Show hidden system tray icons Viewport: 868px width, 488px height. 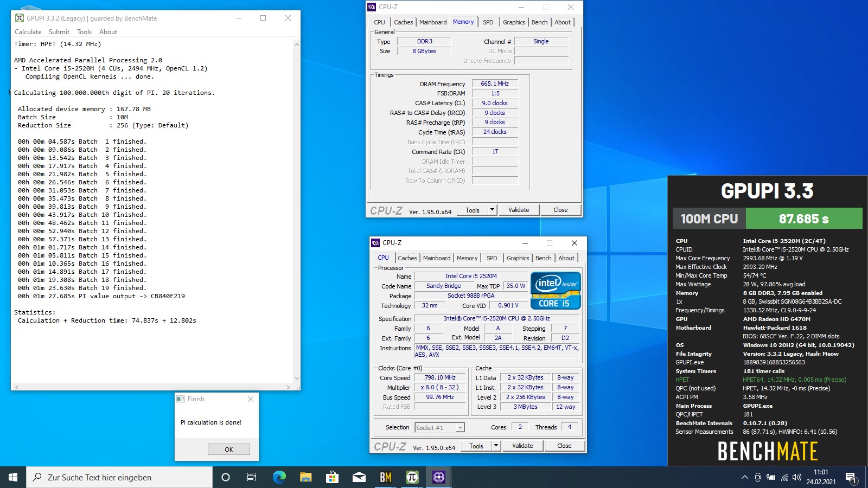click(744, 477)
